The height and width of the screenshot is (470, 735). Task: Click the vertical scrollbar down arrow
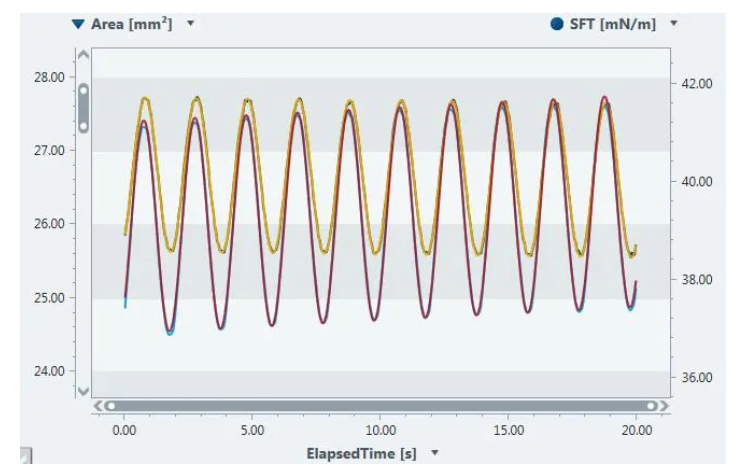[84, 390]
